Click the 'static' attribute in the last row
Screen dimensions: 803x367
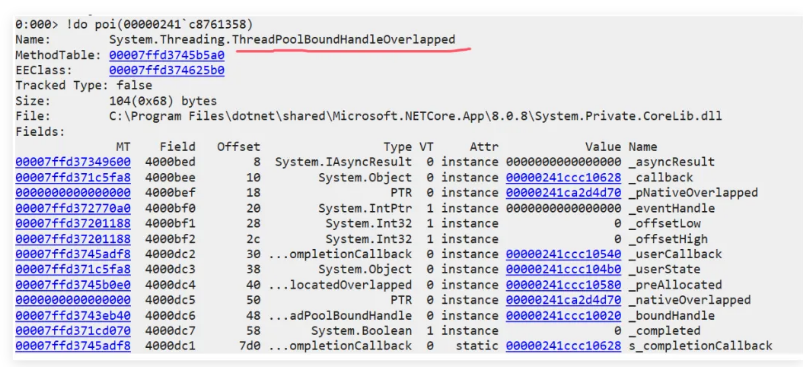point(477,346)
